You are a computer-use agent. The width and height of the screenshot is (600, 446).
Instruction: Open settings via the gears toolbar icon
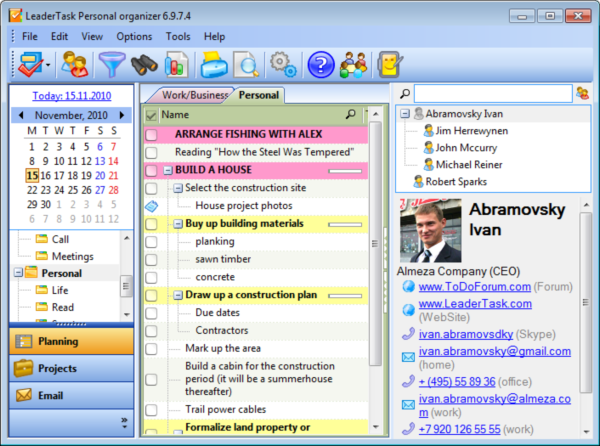point(284,65)
